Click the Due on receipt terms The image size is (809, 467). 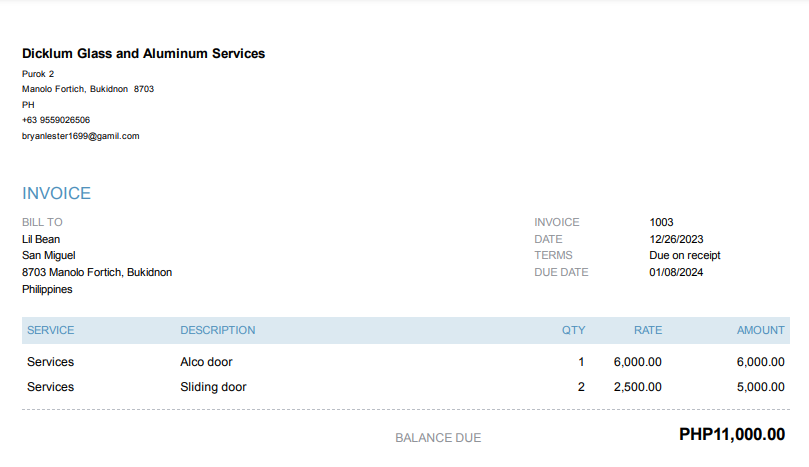(684, 255)
